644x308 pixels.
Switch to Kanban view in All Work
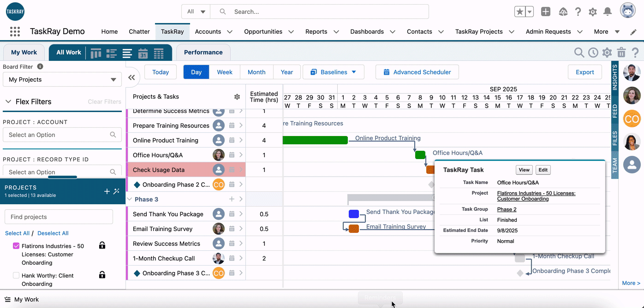click(x=96, y=53)
